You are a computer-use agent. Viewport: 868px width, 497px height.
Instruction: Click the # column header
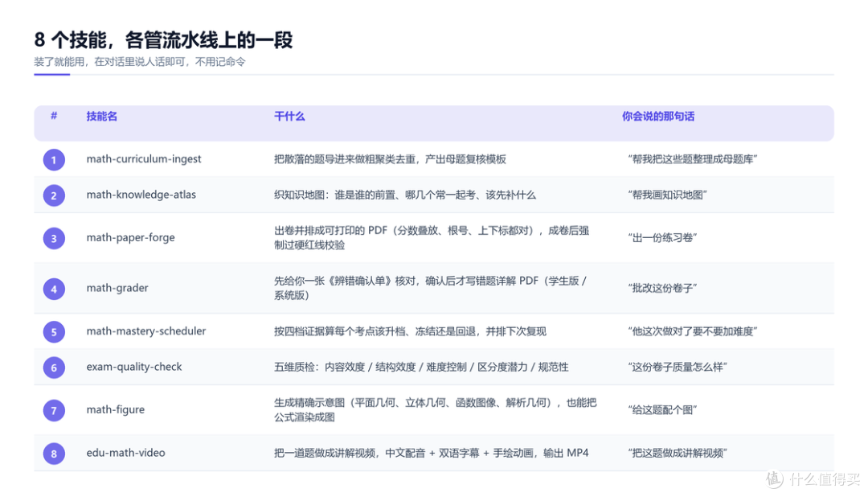point(54,116)
